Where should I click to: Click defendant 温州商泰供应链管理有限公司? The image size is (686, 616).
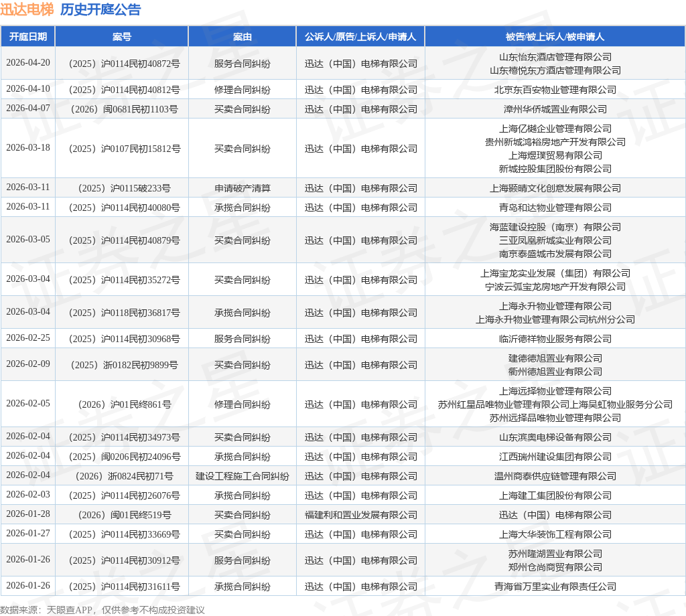(x=555, y=476)
